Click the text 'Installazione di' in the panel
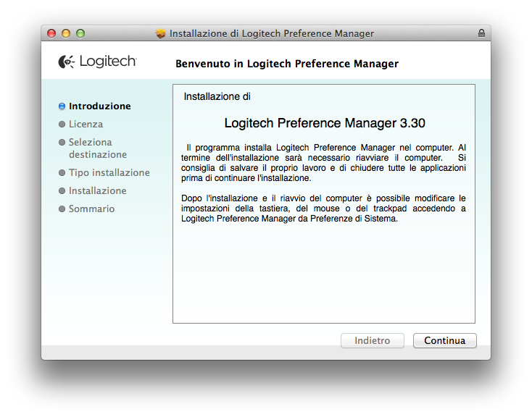 (217, 96)
